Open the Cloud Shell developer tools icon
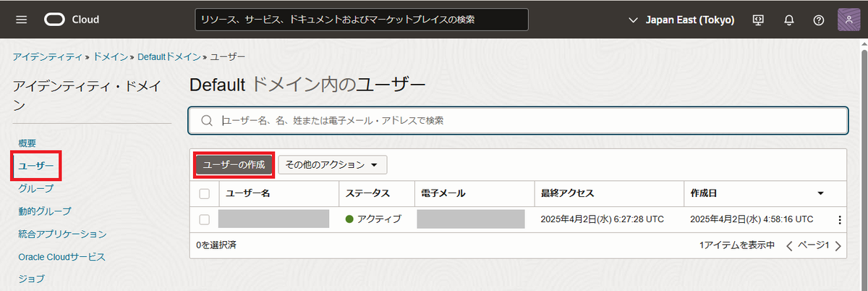Image resolution: width=868 pixels, height=291 pixels. pyautogui.click(x=759, y=20)
